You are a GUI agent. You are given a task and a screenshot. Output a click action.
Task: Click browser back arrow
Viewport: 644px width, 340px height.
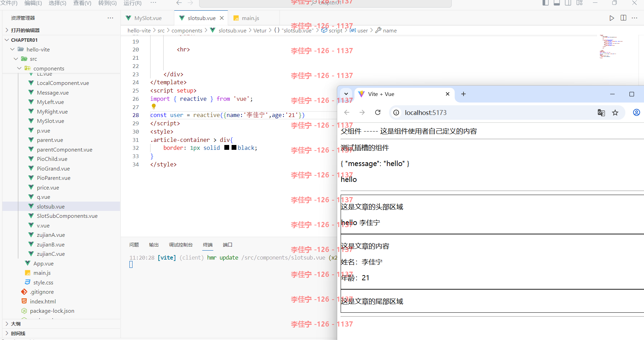point(347,113)
